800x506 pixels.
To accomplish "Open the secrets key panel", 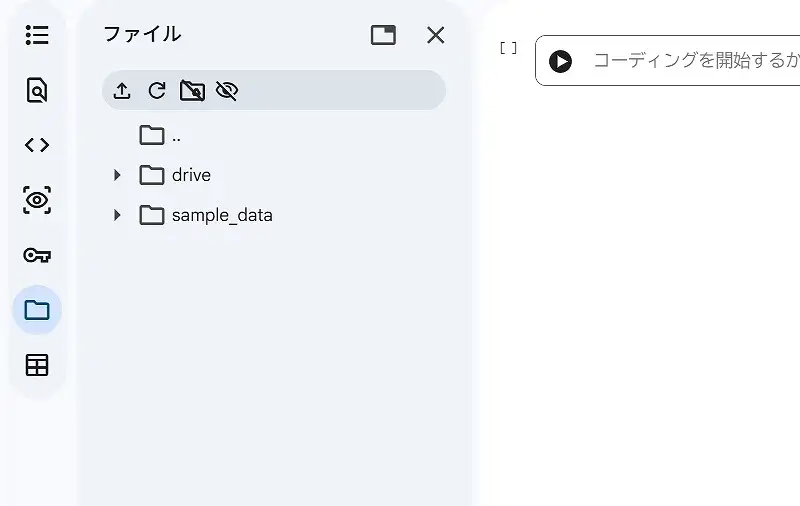I will tap(37, 255).
